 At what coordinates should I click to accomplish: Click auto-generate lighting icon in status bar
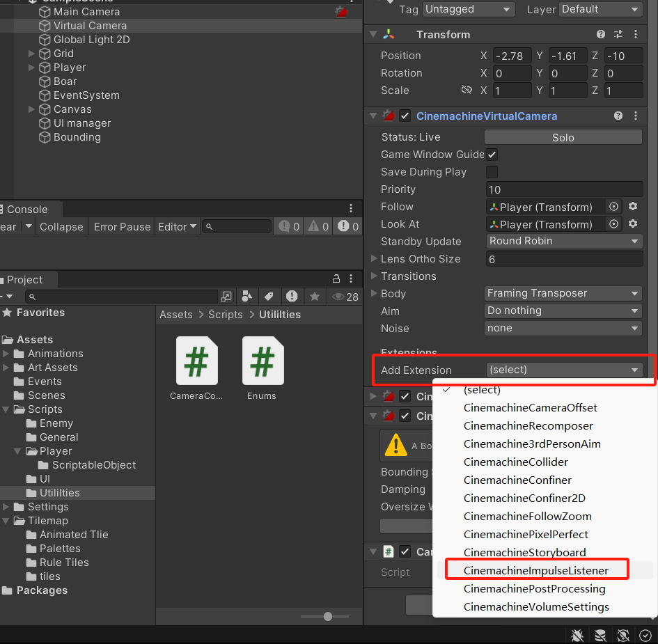(x=623, y=635)
